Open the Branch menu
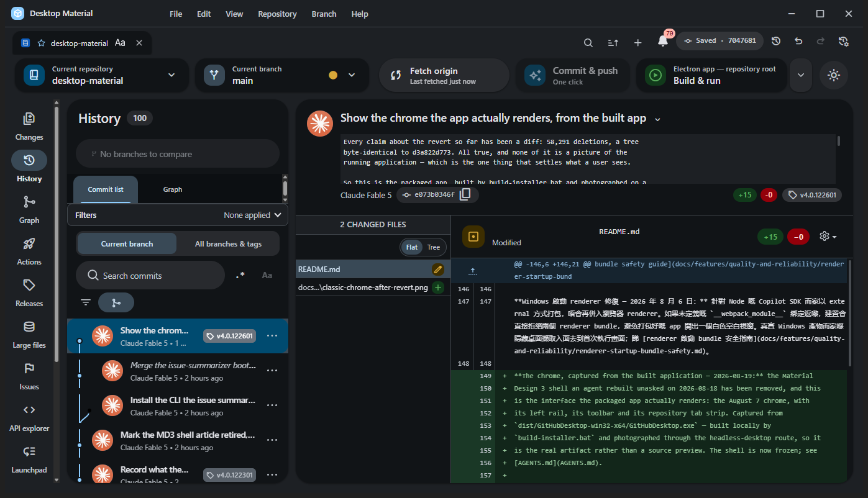868x498 pixels. click(324, 14)
